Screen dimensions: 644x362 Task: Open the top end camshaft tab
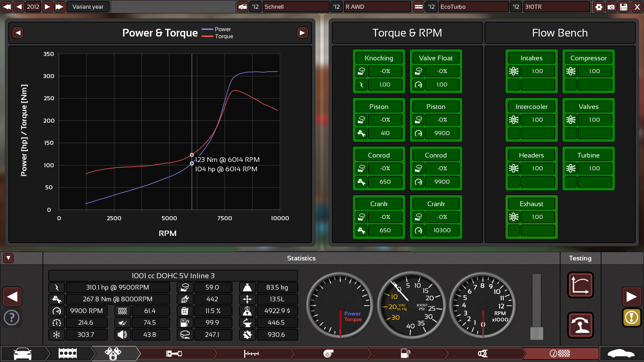[252, 354]
